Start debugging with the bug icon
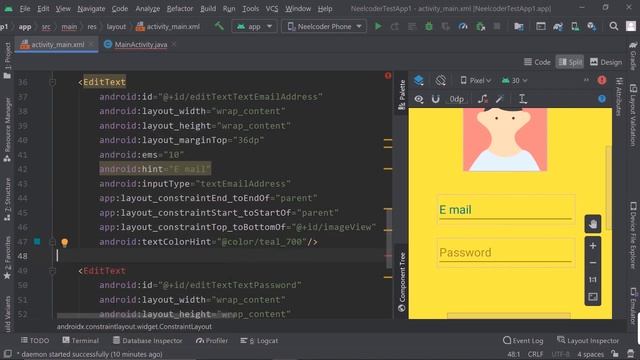Viewport: 640px width, 360px height. [x=429, y=27]
